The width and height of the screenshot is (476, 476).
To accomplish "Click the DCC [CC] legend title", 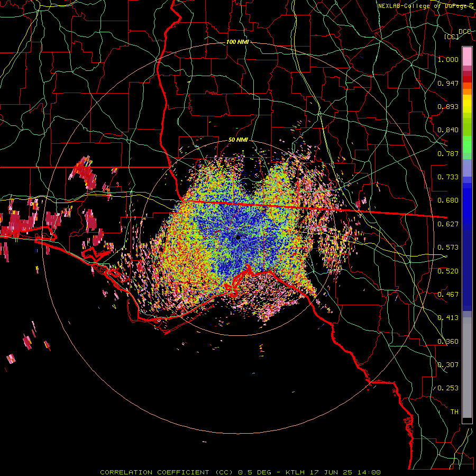I will point(458,34).
